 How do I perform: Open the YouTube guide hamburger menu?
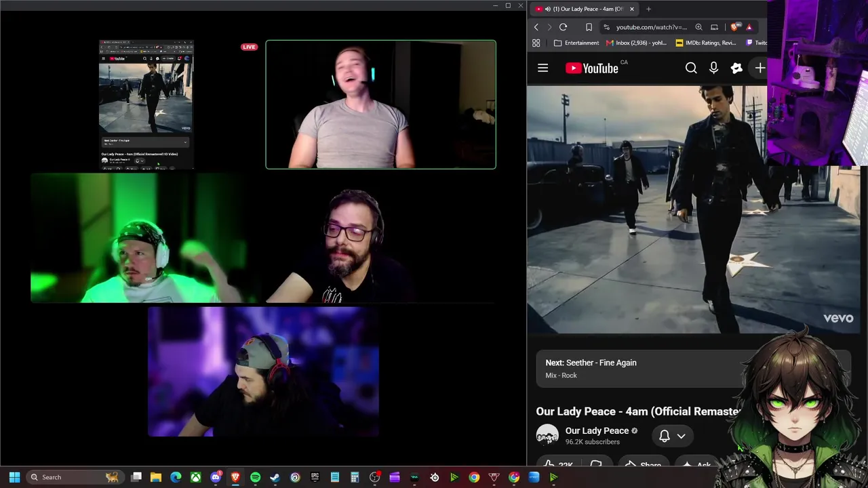[542, 68]
